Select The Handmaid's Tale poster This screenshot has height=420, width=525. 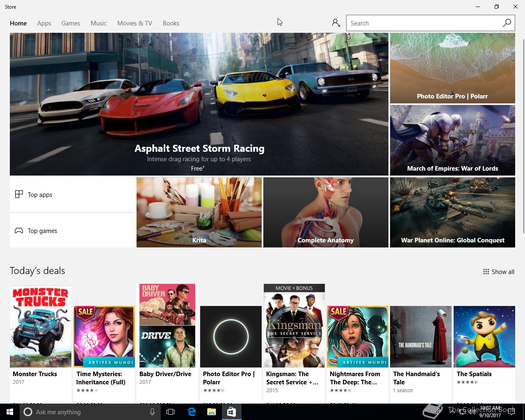coord(421,337)
